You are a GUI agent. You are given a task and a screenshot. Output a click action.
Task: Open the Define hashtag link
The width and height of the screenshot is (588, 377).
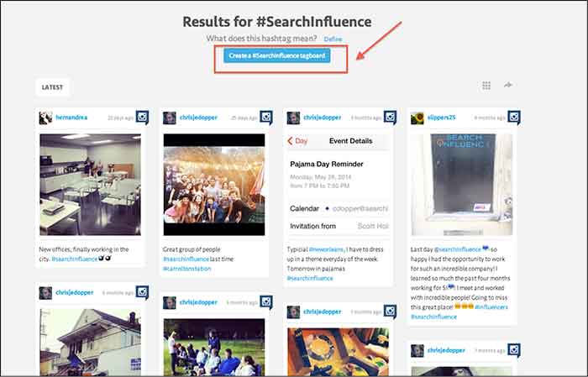click(x=333, y=39)
